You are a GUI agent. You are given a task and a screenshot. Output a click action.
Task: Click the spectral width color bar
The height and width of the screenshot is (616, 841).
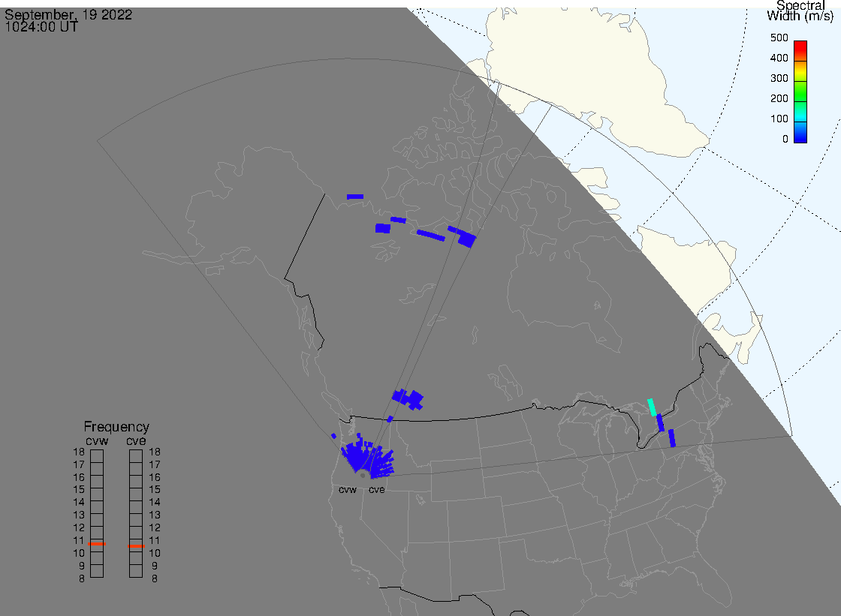(800, 92)
